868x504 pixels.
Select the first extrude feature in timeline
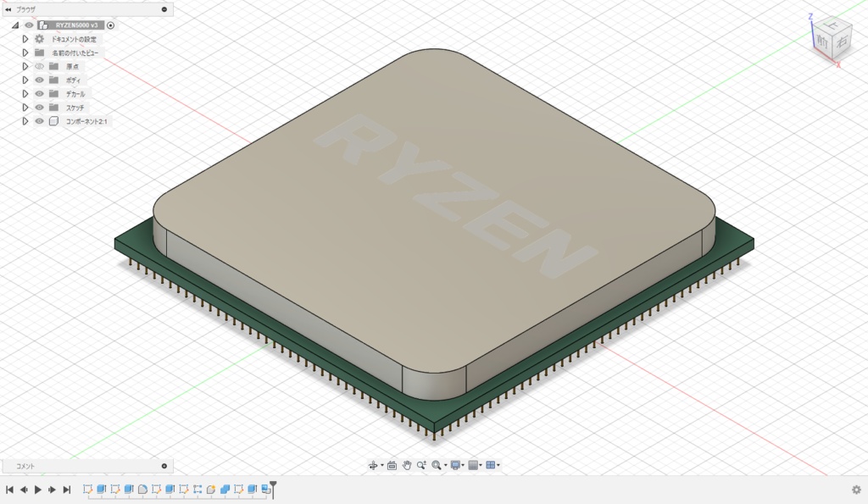click(x=102, y=489)
